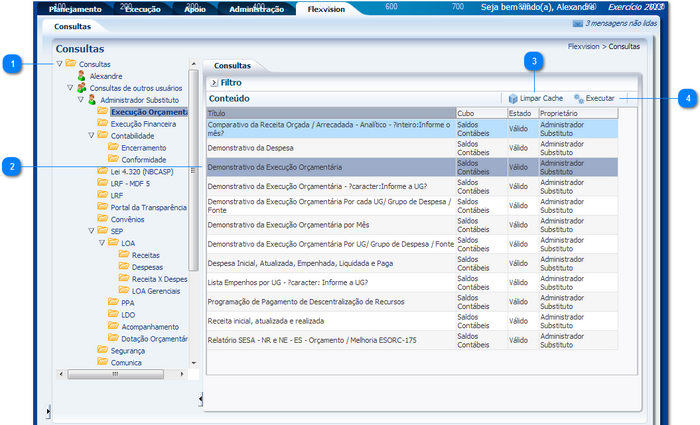This screenshot has width=700, height=425.
Task: Collapse the Contabilidade tree node
Action: point(90,136)
